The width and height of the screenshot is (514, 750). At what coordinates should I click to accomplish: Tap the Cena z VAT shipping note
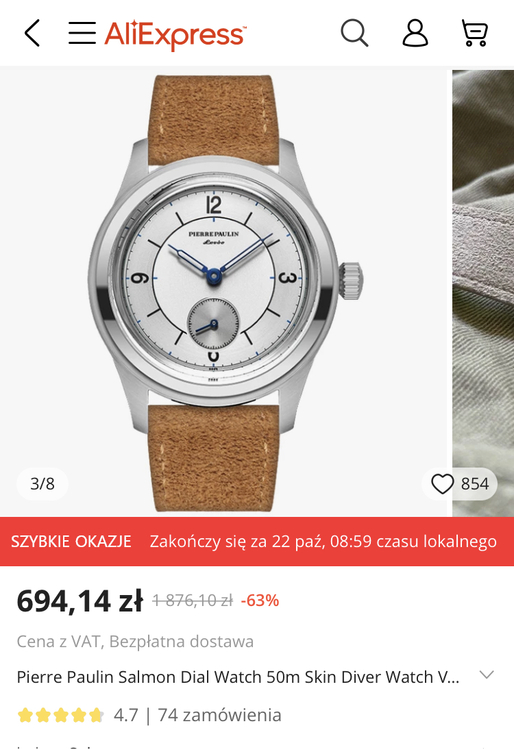click(135, 641)
